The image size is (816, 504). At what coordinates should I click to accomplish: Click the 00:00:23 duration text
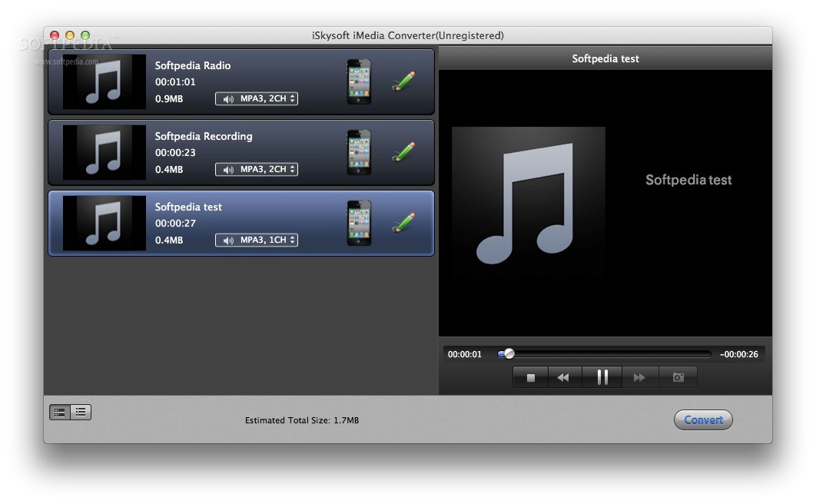pyautogui.click(x=175, y=153)
